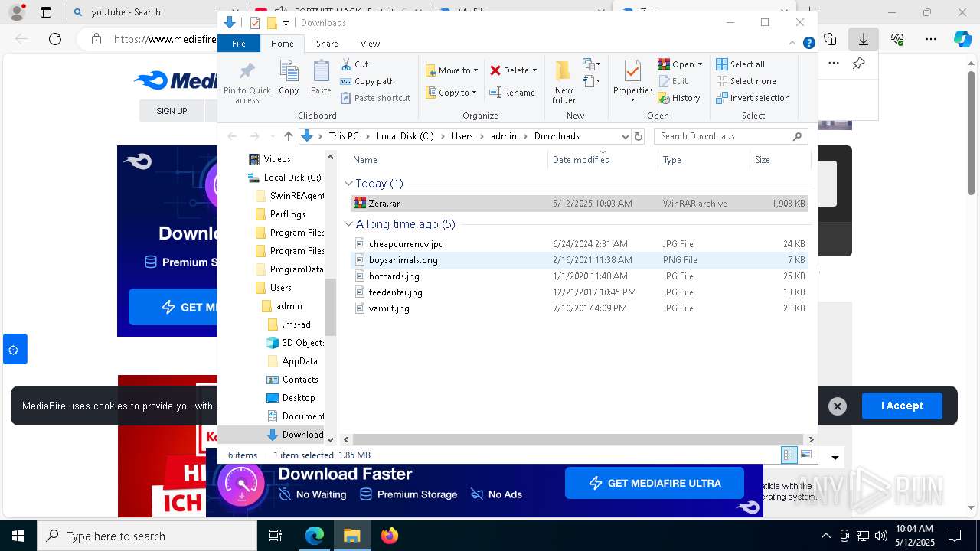Open Edge downloads icon in browser toolbar

coord(864,39)
